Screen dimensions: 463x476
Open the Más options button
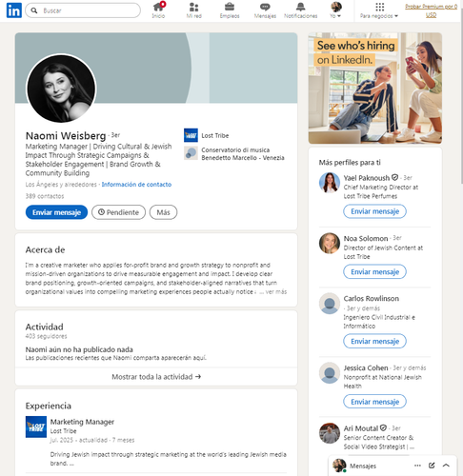(x=163, y=212)
